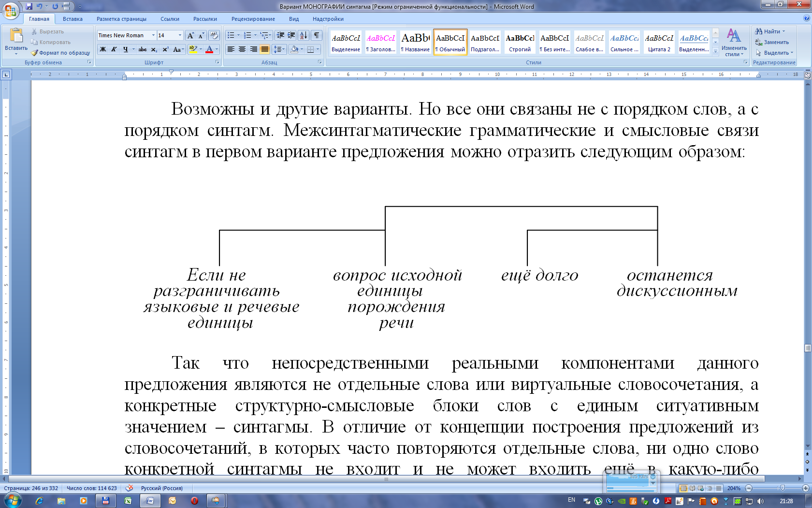Apply the Заголов... heading style
The width and height of the screenshot is (812, 508).
pyautogui.click(x=380, y=42)
